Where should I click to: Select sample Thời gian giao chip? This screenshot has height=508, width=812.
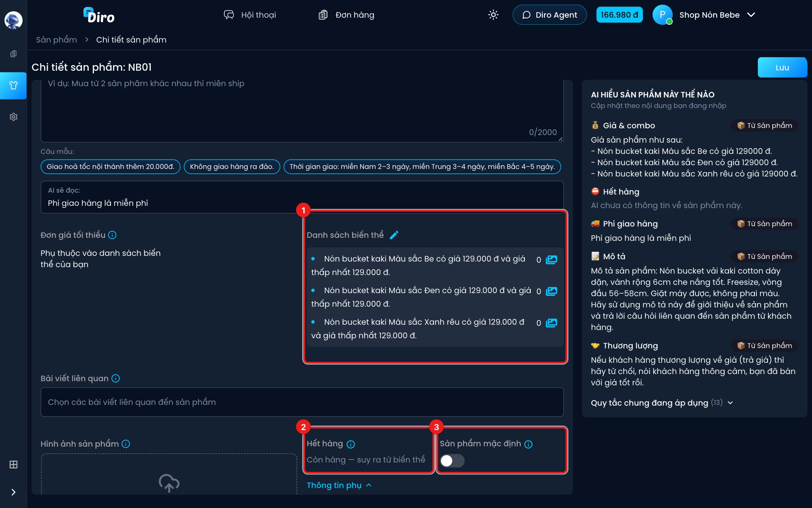[x=422, y=166]
